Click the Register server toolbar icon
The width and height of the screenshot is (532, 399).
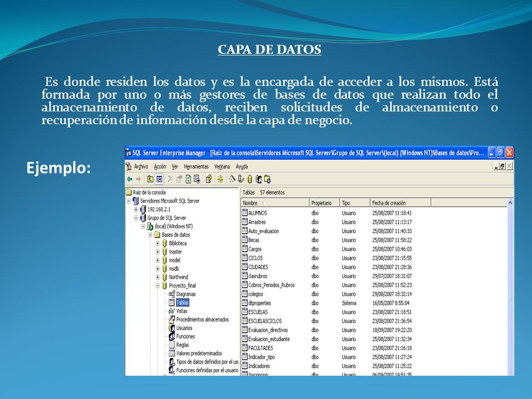click(241, 179)
